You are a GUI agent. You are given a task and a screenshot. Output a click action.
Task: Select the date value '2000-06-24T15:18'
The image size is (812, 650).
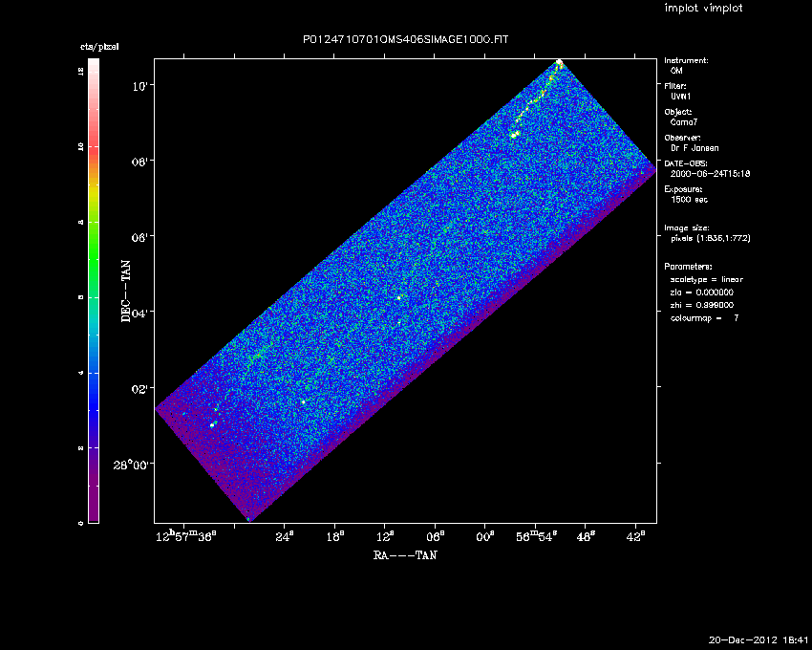(x=710, y=174)
